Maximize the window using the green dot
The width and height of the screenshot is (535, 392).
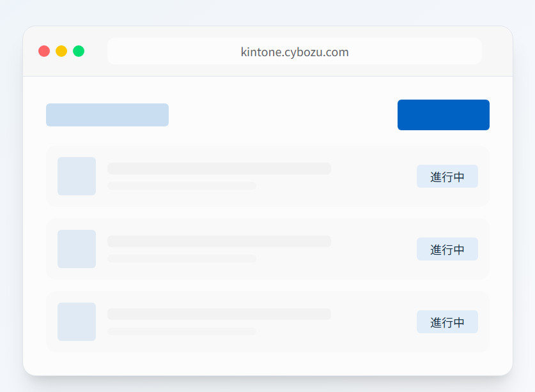tap(79, 51)
